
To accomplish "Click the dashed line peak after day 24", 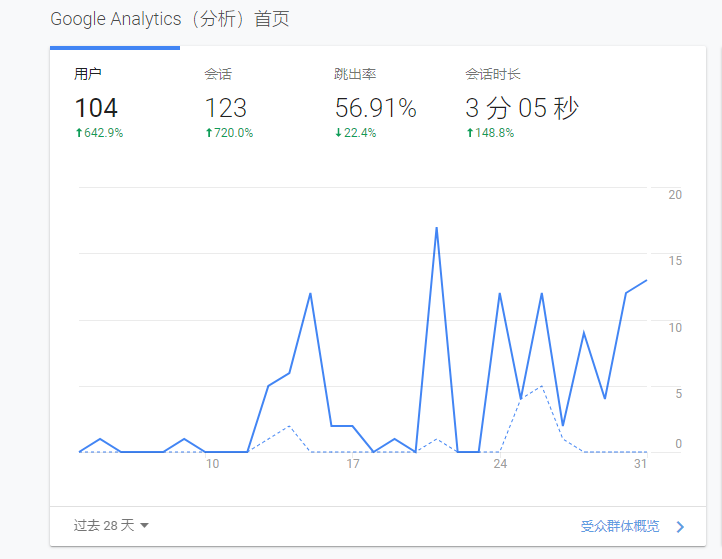I will pyautogui.click(x=541, y=386).
